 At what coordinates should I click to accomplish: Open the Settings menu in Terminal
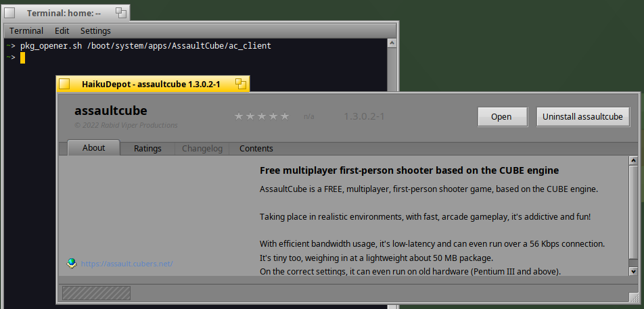95,31
